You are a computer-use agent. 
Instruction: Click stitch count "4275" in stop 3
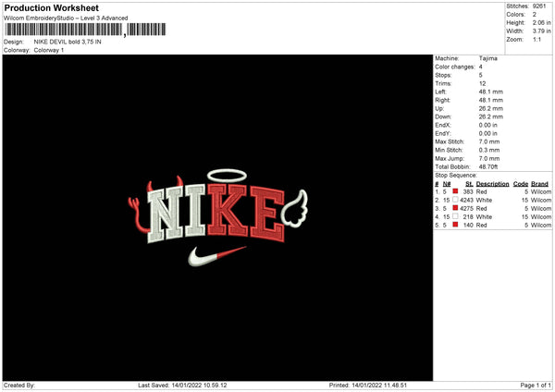(x=466, y=208)
